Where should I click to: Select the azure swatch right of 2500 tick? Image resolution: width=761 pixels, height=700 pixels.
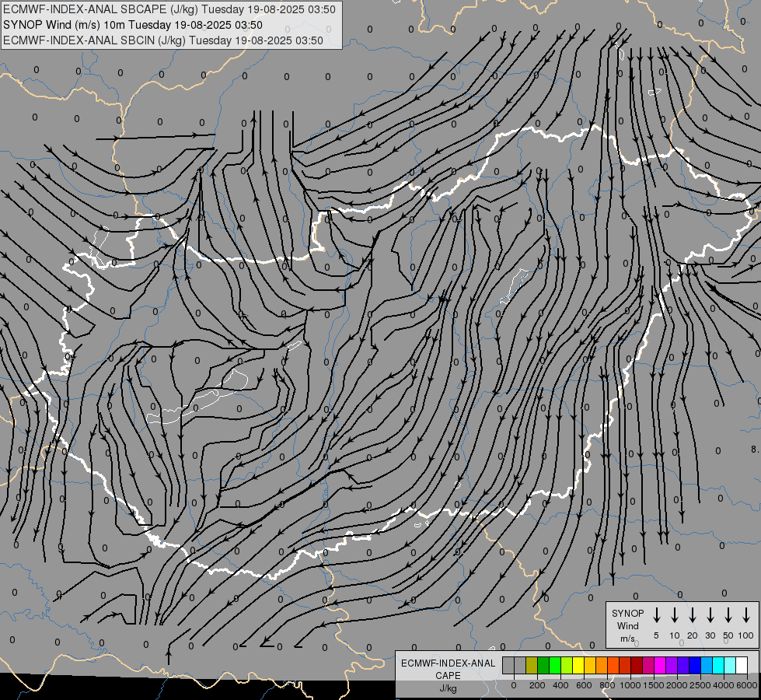(x=707, y=665)
